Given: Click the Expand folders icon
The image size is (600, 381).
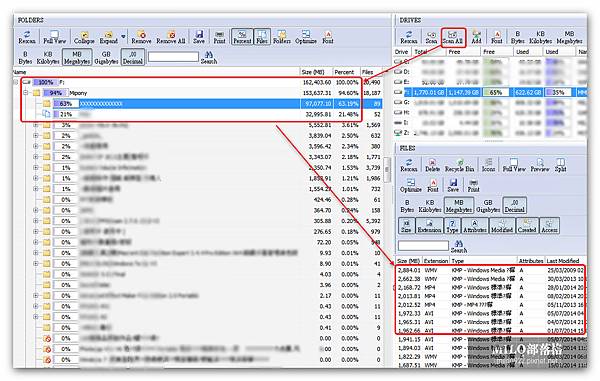Looking at the screenshot, I should 109,37.
